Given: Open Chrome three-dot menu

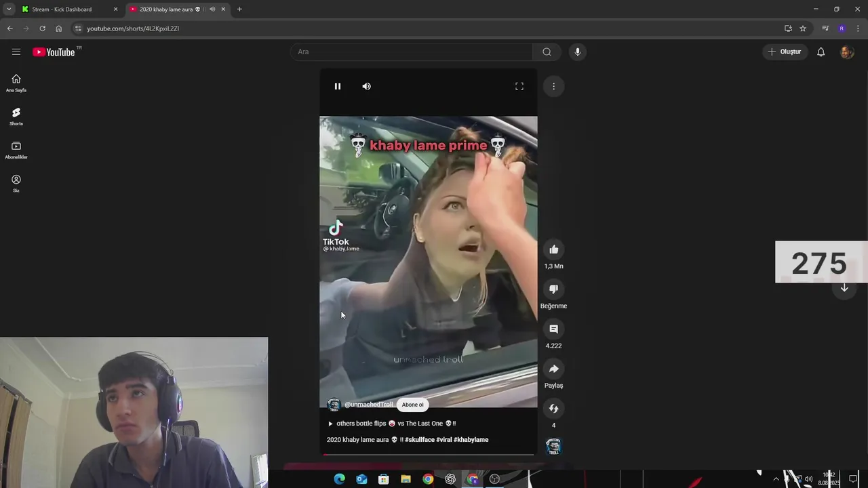Looking at the screenshot, I should (858, 28).
